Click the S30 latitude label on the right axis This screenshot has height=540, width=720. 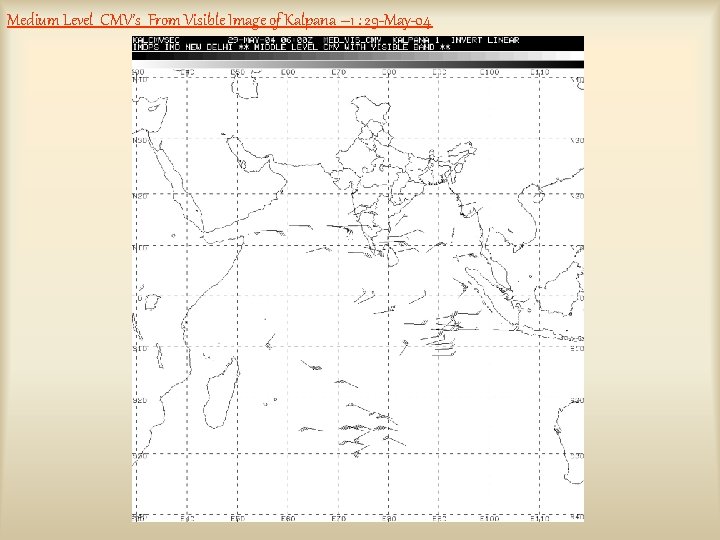[x=577, y=456]
